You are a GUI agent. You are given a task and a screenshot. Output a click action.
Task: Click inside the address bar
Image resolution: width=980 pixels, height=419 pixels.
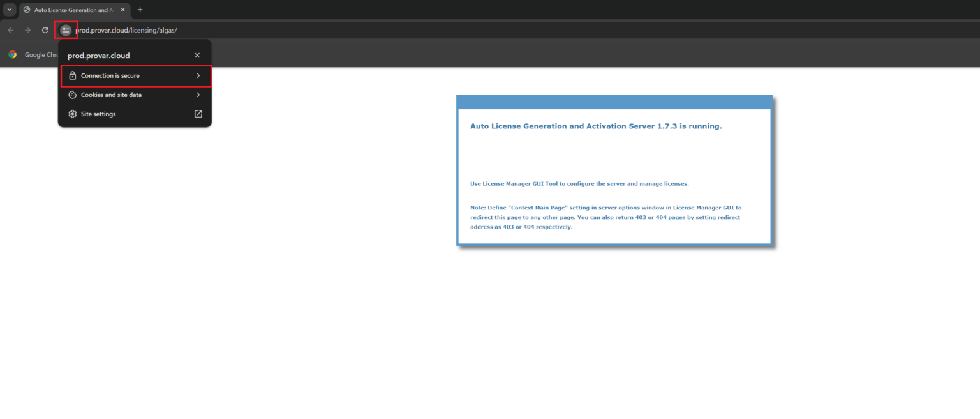coord(160,29)
